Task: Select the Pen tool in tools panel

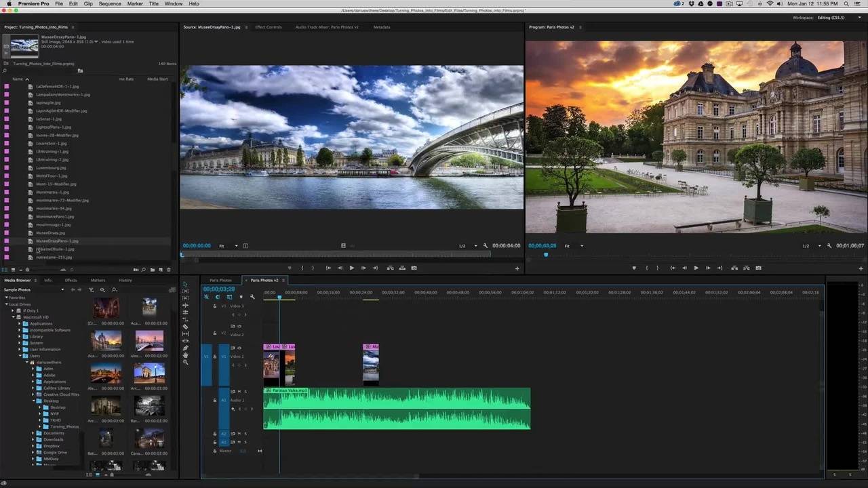Action: click(185, 348)
